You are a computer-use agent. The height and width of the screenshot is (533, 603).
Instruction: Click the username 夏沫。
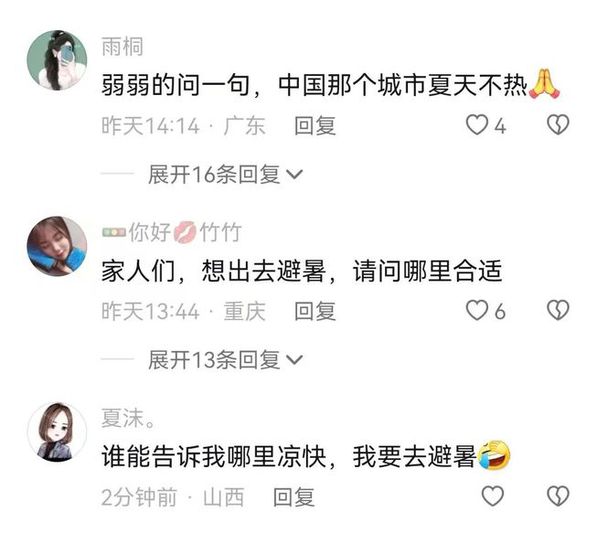[129, 418]
